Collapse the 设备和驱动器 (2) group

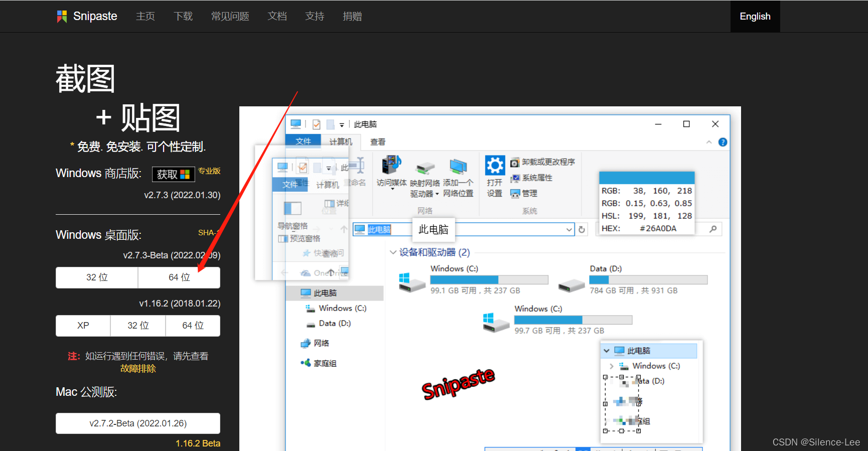click(x=393, y=252)
